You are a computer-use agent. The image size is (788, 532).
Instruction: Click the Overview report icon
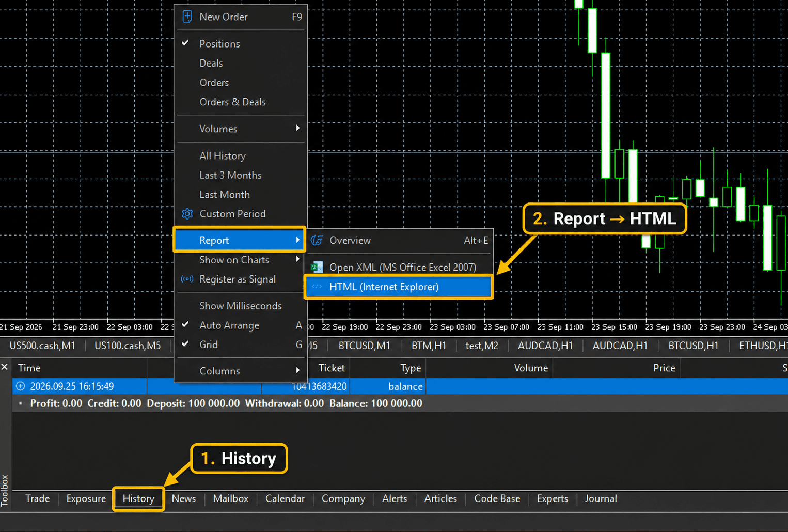[317, 240]
